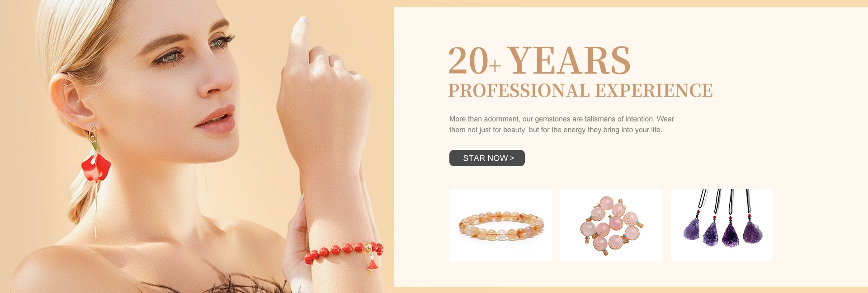Select the rightmost amethyst pendant

coord(752,231)
